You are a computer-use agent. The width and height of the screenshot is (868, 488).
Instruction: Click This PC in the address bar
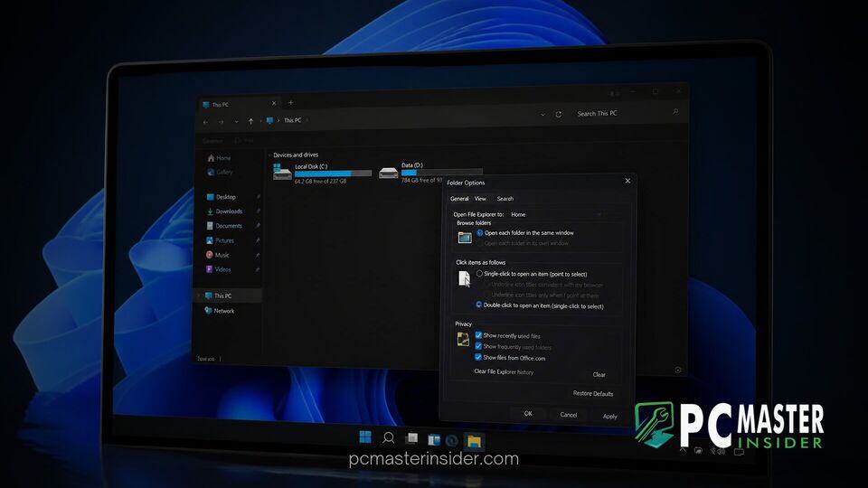pos(292,120)
